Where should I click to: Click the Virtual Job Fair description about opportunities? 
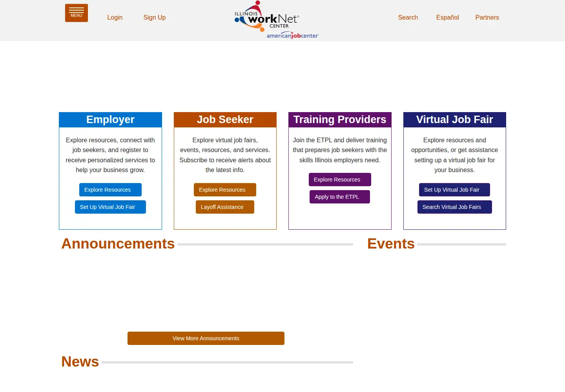coord(455,155)
